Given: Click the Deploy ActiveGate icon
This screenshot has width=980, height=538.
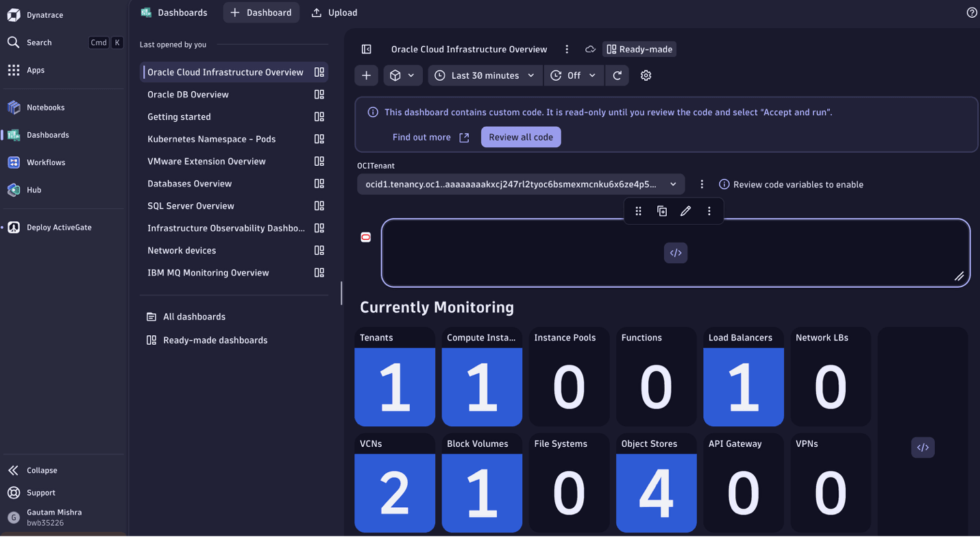Looking at the screenshot, I should (x=14, y=228).
